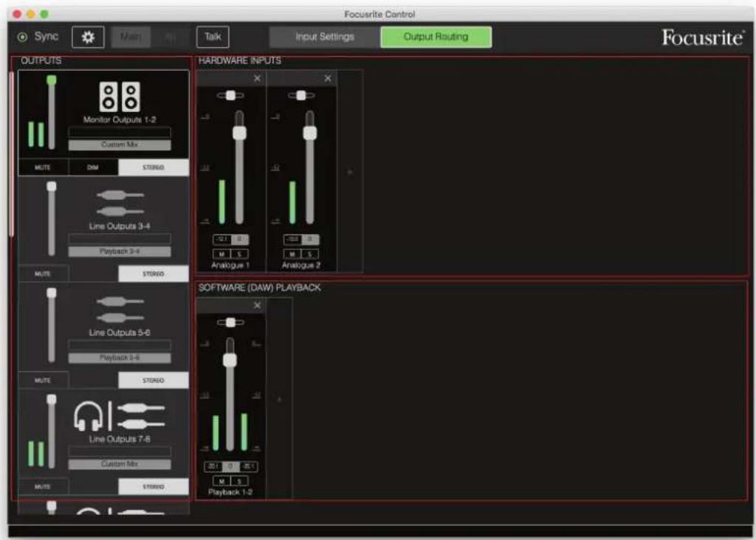Click the Analogue 1 channel name
This screenshot has height=540, width=756.
[x=230, y=266]
